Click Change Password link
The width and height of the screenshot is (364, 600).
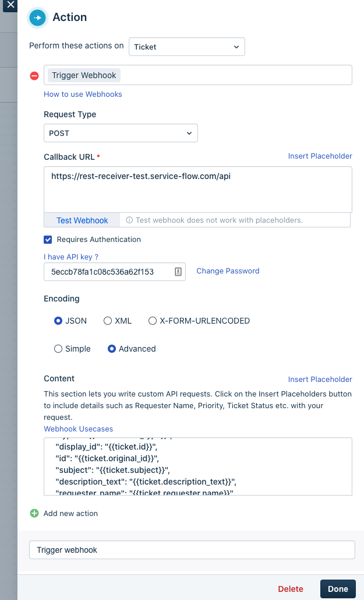click(x=228, y=271)
